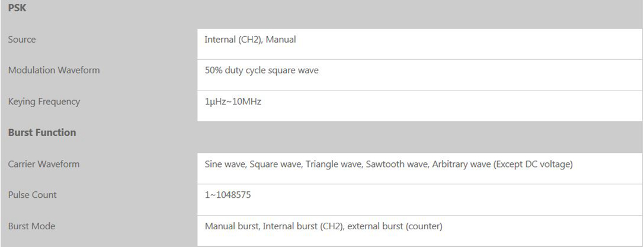Click the '1µHz~10MHz' frequency value
This screenshot has width=644, height=247.
[233, 102]
